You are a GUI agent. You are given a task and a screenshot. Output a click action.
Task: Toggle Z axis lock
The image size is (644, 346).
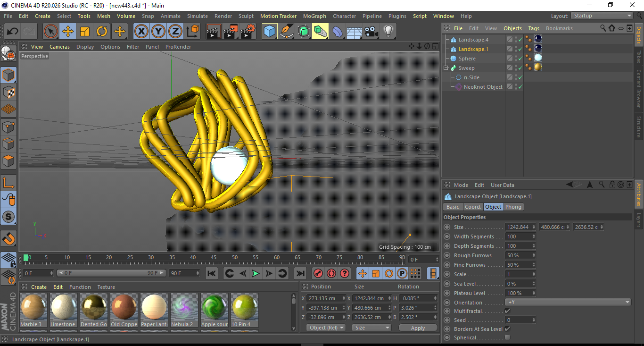pyautogui.click(x=175, y=32)
